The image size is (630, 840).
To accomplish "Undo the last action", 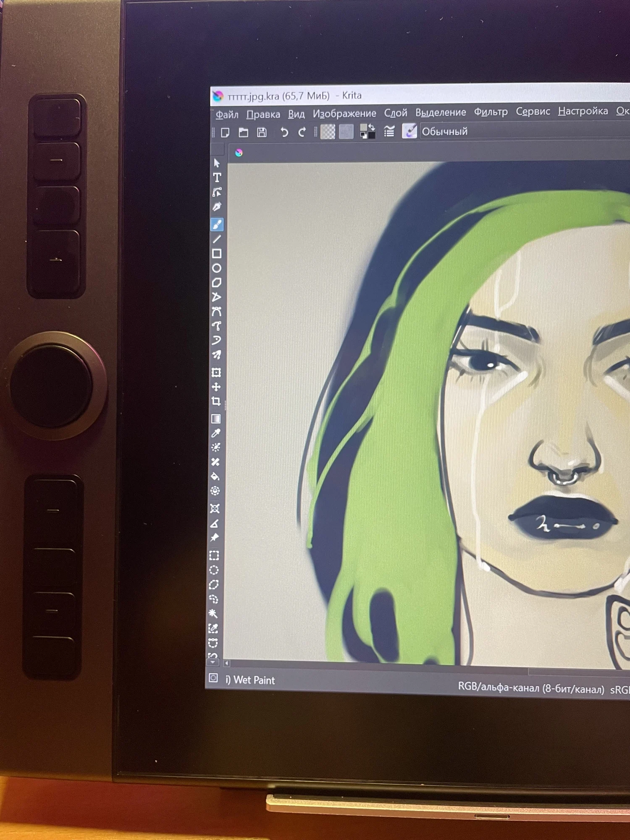I will click(284, 133).
